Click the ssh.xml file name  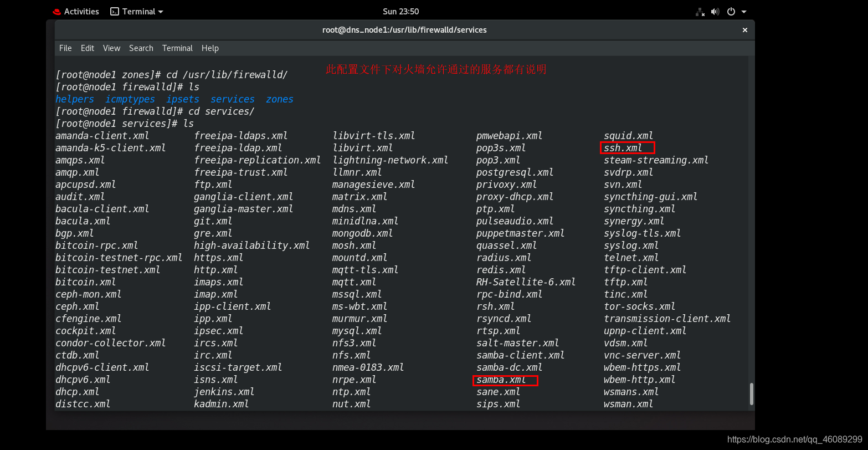pyautogui.click(x=623, y=148)
